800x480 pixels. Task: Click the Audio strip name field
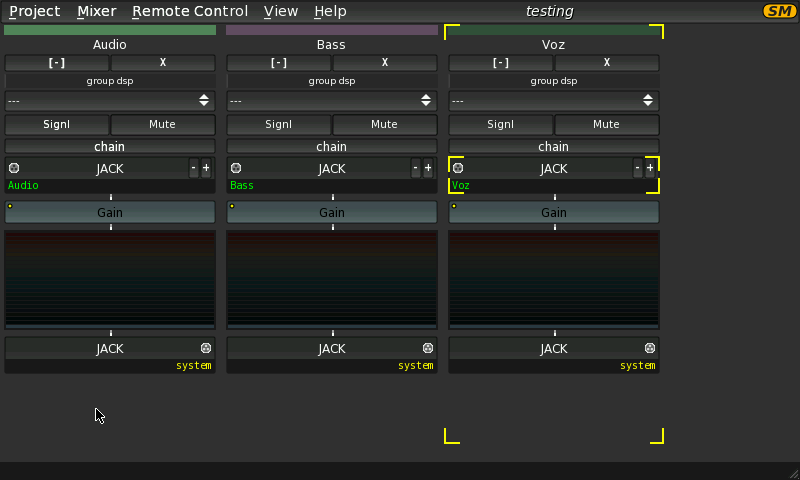[x=110, y=45]
